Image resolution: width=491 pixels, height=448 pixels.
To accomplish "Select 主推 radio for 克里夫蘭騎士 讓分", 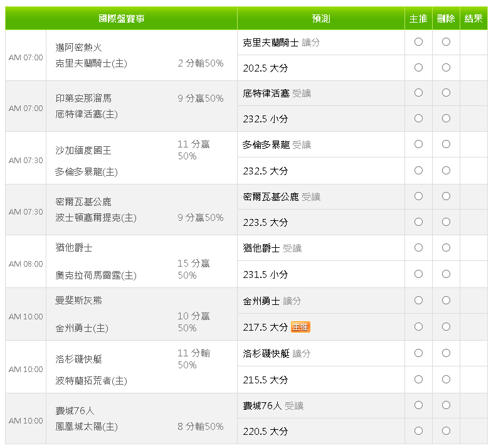I will 418,41.
